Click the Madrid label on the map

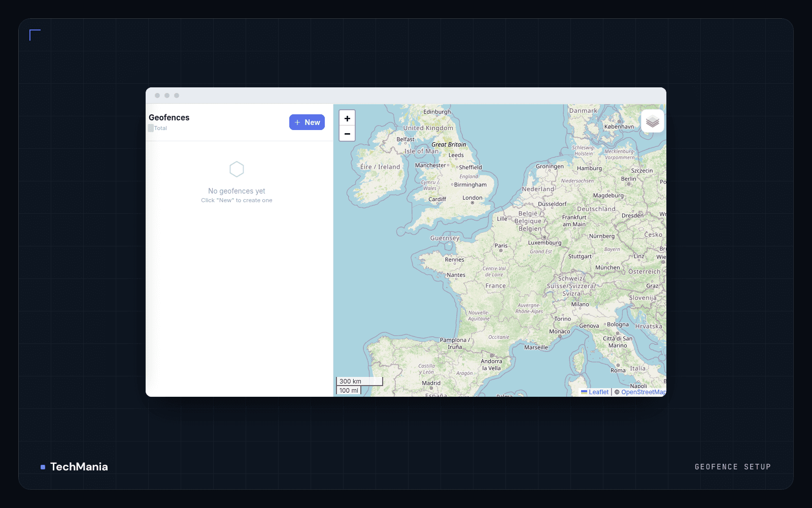[431, 383]
